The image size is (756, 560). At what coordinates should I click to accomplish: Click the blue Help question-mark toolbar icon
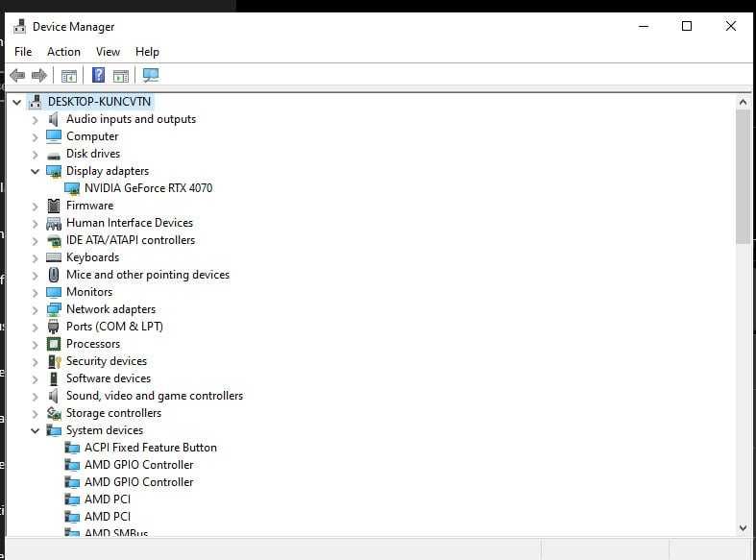pyautogui.click(x=98, y=75)
